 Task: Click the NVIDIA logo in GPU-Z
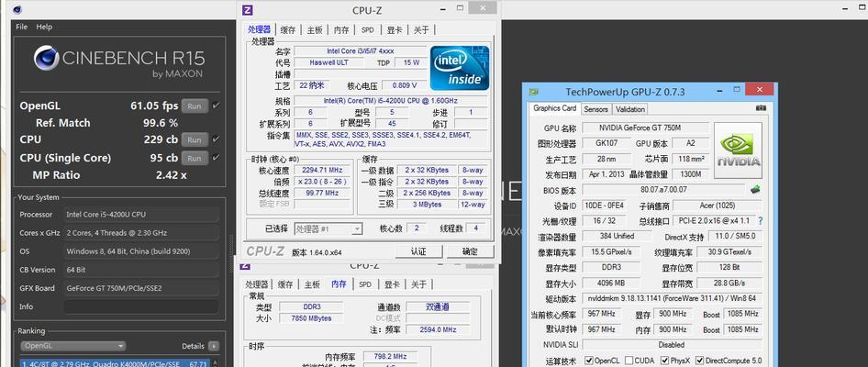coord(738,150)
